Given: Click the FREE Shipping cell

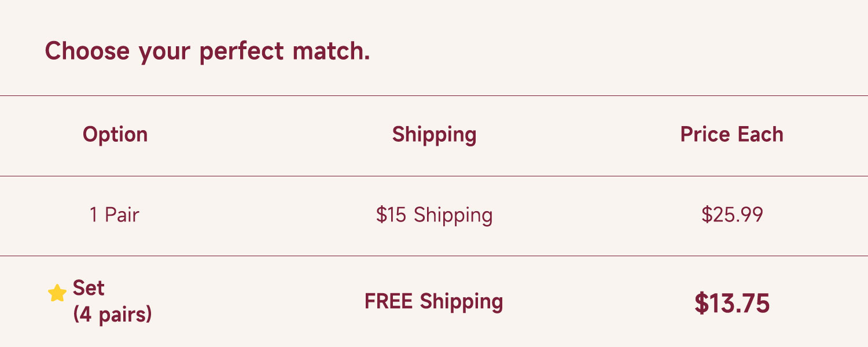Looking at the screenshot, I should [x=433, y=301].
